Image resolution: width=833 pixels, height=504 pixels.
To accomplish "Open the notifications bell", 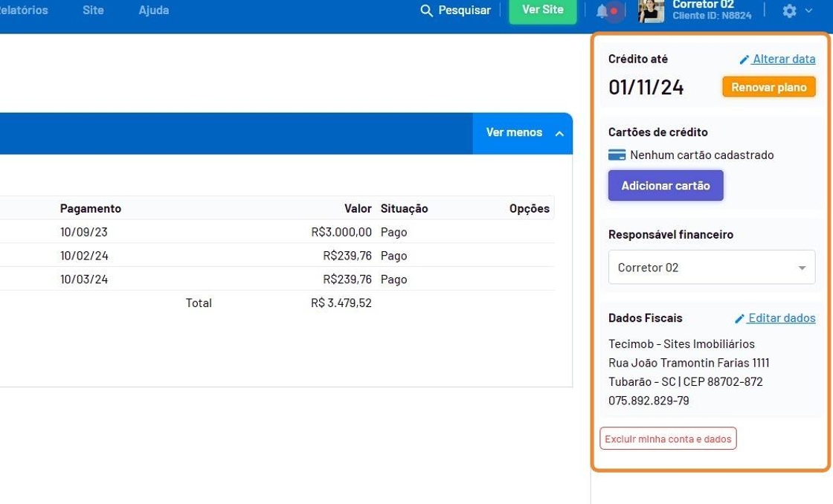I will click(602, 11).
